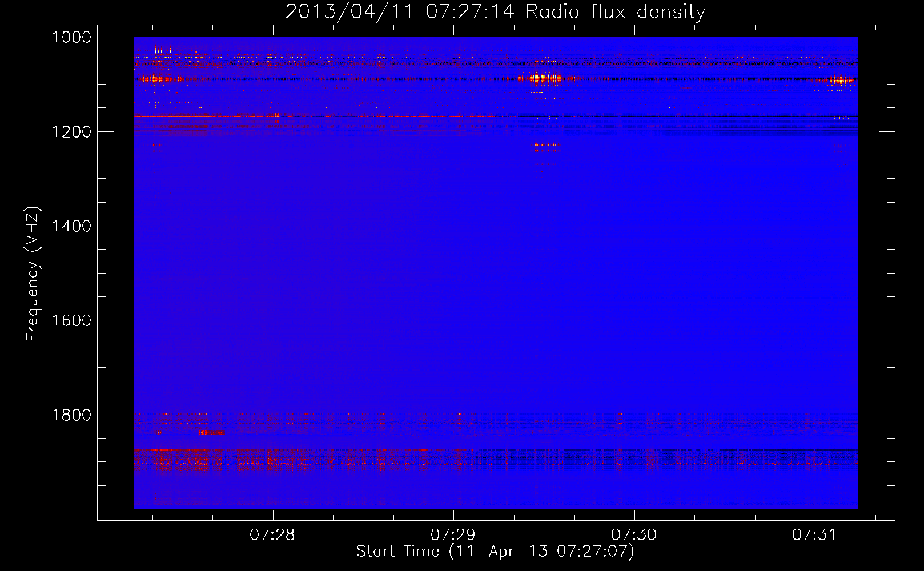
Task: Click the 1400 frequency tick label
Action: click(x=72, y=226)
